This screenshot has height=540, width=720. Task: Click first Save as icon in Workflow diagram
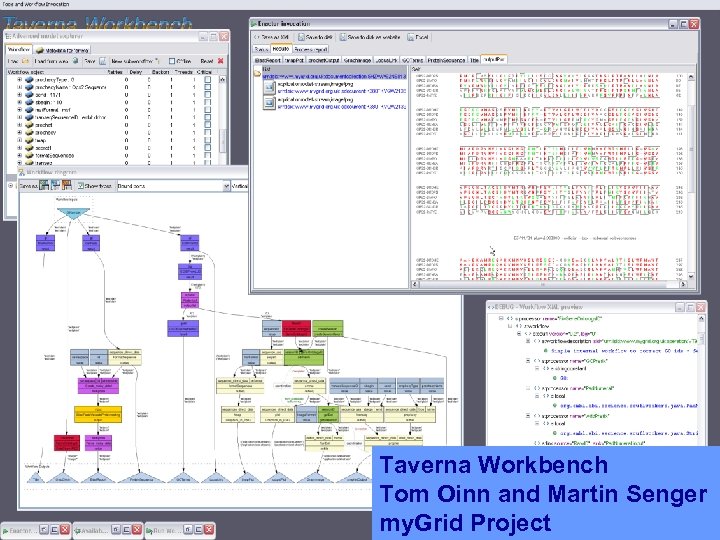[45, 186]
